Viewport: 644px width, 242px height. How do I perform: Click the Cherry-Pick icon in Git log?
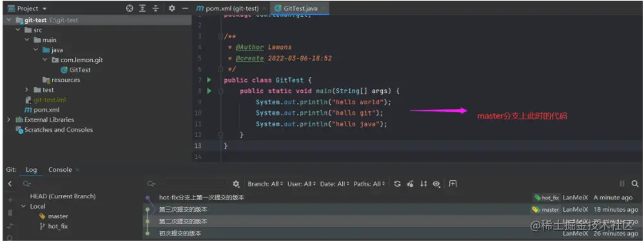point(410,184)
